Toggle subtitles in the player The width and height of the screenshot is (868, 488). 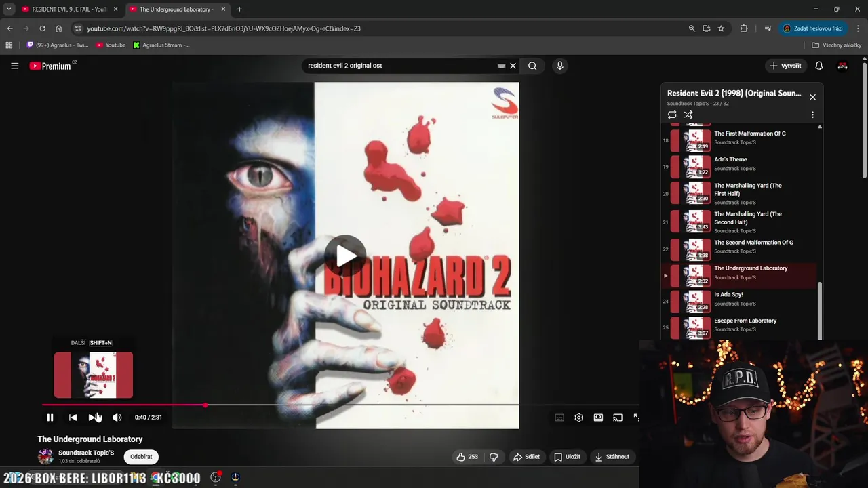coord(559,418)
